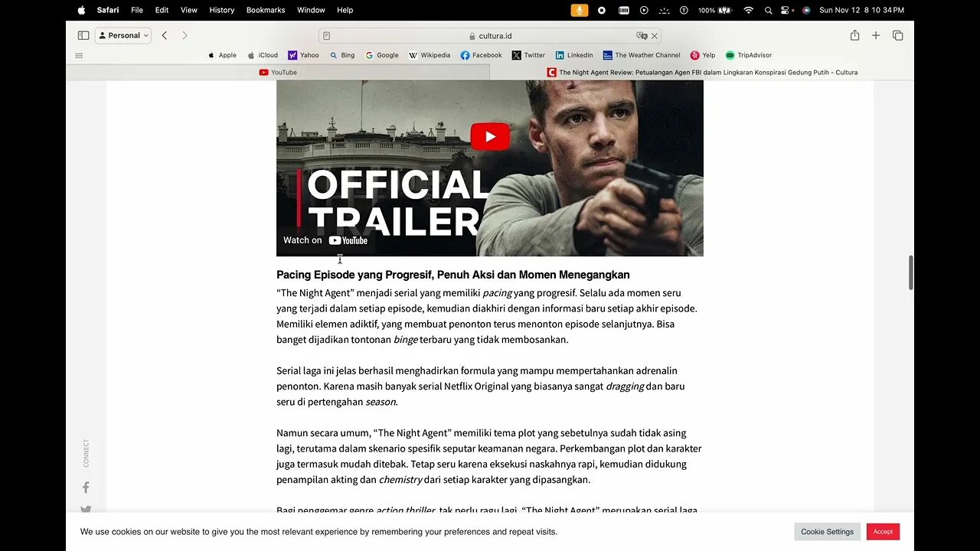This screenshot has height=551, width=980.
Task: Click the cultura.id address field
Action: (490, 36)
